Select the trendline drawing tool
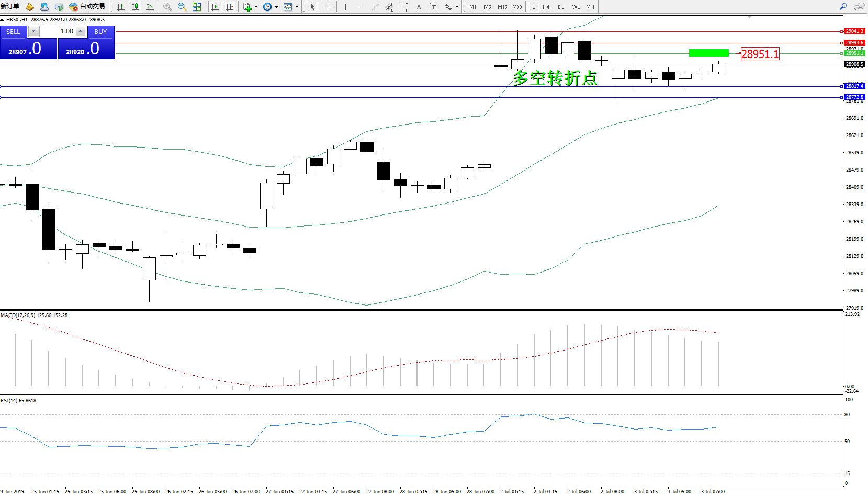868x497 pixels. (x=375, y=7)
